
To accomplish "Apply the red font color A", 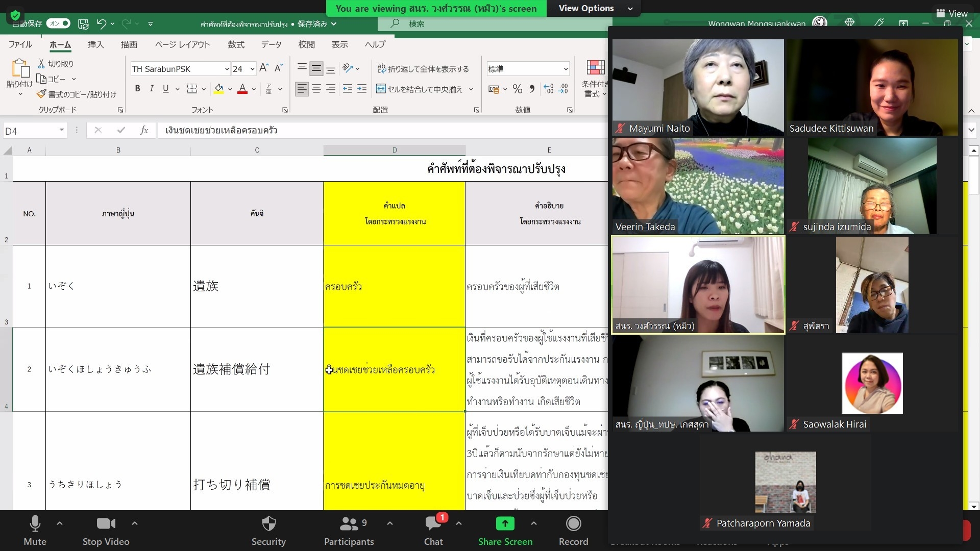I will [x=242, y=89].
